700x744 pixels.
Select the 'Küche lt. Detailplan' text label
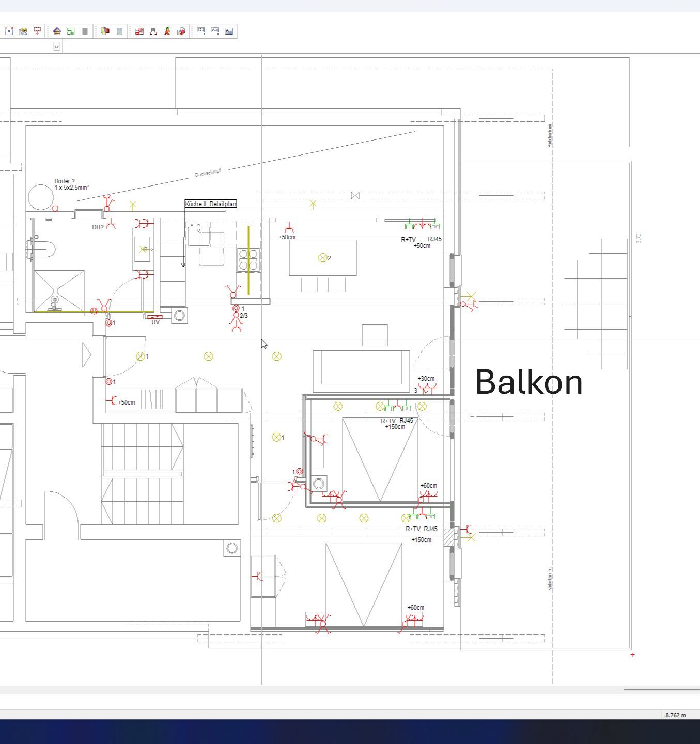211,204
